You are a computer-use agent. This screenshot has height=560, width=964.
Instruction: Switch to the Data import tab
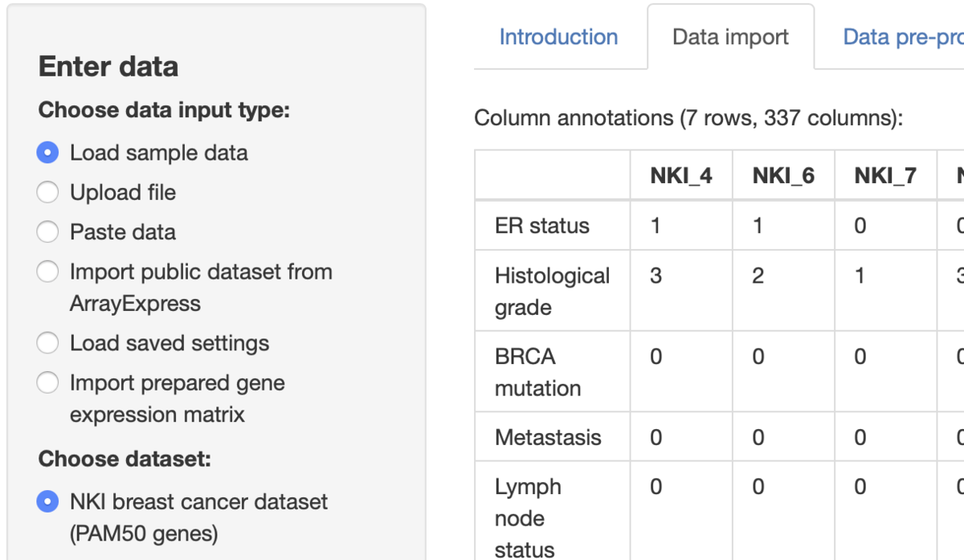[x=730, y=37]
